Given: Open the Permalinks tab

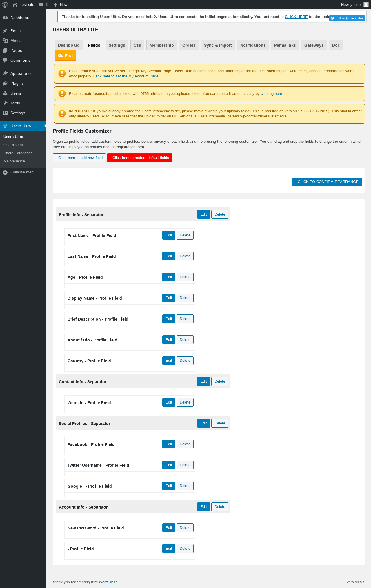Looking at the screenshot, I should pos(285,45).
